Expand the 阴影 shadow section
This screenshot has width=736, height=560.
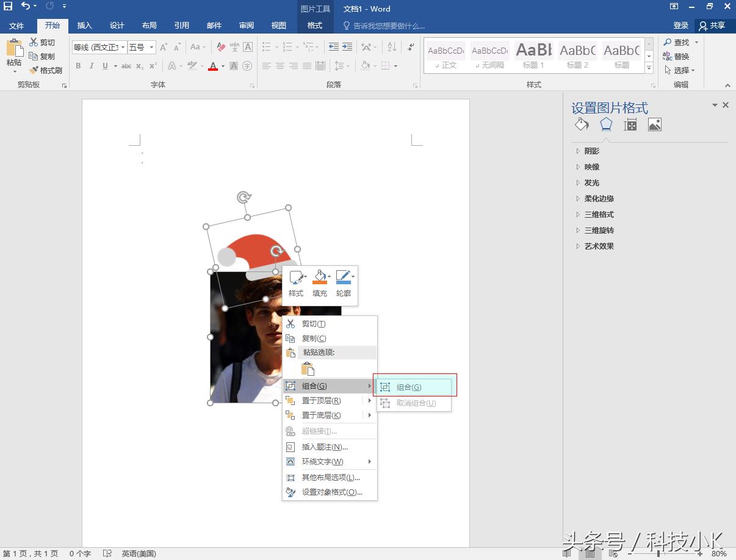click(591, 151)
